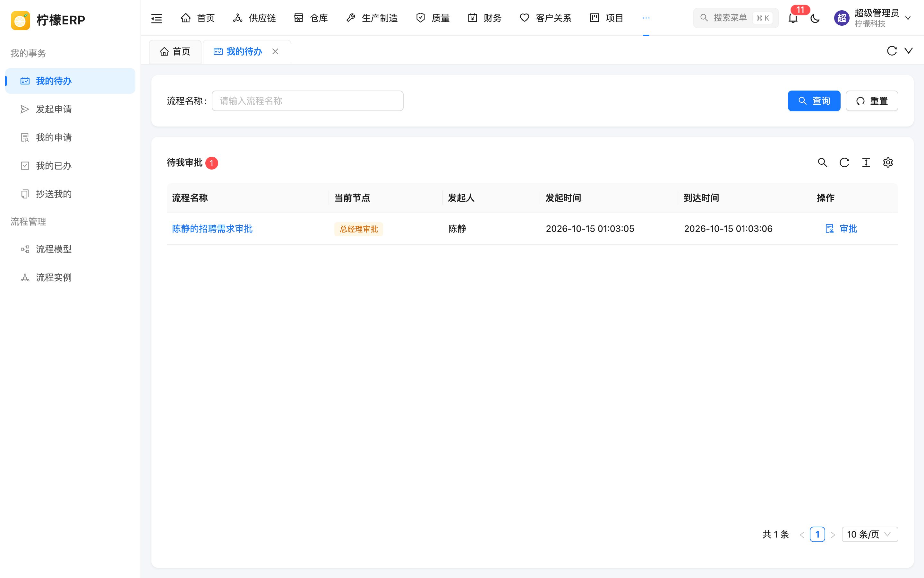Expand the 超级管理员 account dropdown arrow
924x578 pixels.
point(908,18)
